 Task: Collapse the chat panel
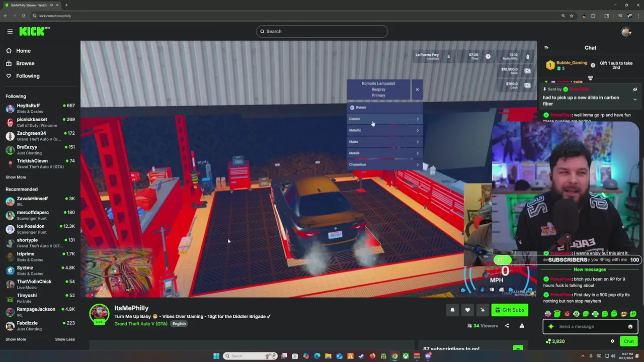click(x=546, y=48)
